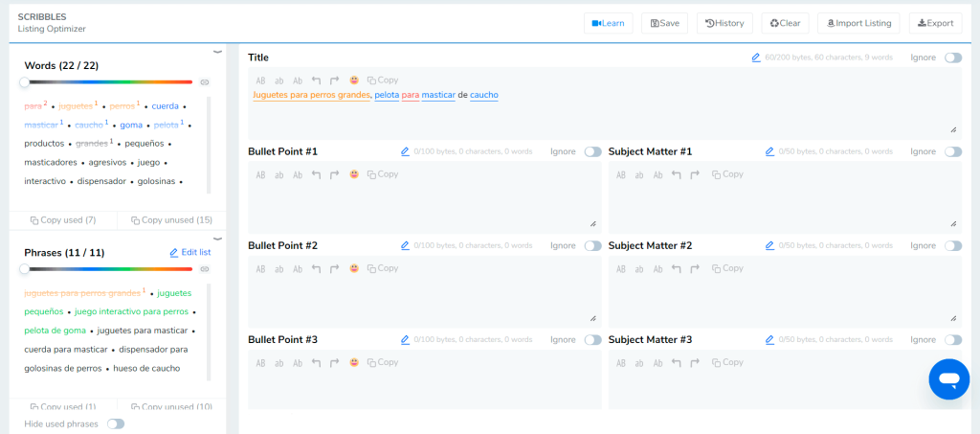Screen dimensions: 980x434
Task: Edit Bullet Point #2 limits pencil icon
Action: click(405, 246)
